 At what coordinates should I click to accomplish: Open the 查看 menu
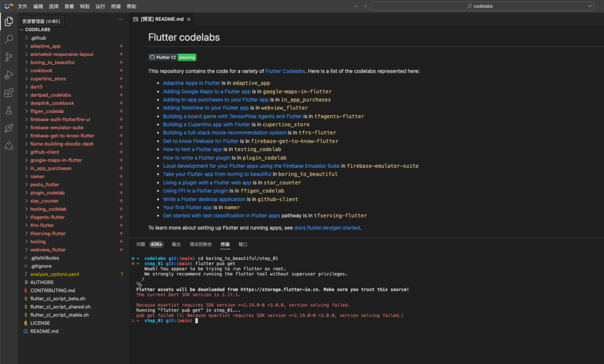(x=69, y=7)
